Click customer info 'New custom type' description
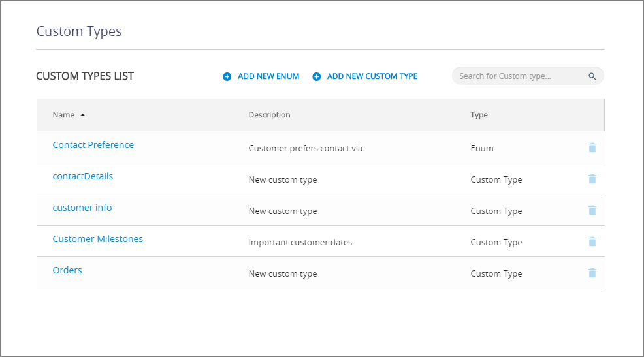644x357 pixels. [x=283, y=211]
